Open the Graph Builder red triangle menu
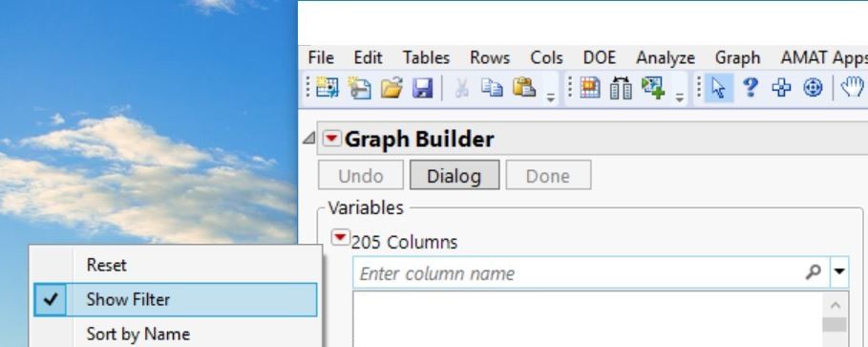Viewport: 868px width, 347px height. click(331, 139)
